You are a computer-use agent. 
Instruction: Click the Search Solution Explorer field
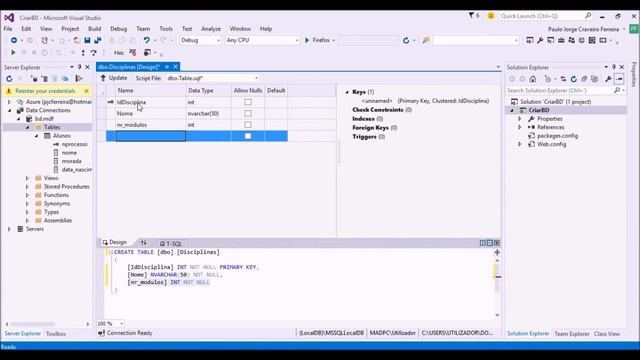coord(565,90)
